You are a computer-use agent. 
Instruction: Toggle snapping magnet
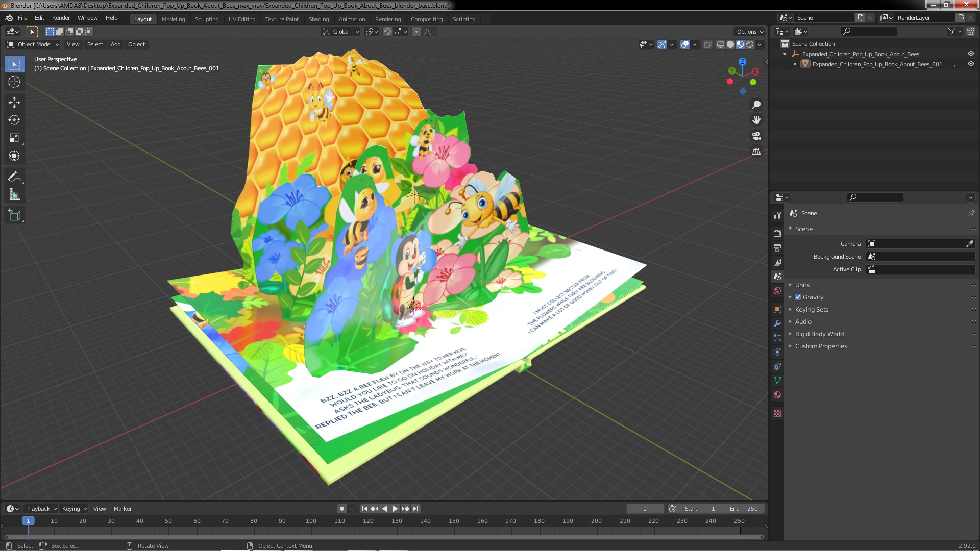coord(387,32)
